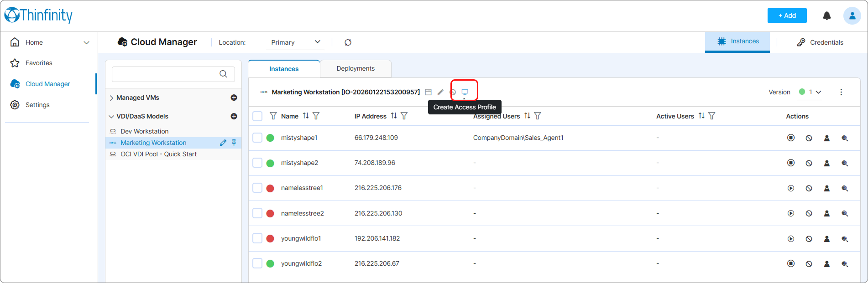Click assigned user CompanyDomain\Sales_Agent1

[x=518, y=138]
